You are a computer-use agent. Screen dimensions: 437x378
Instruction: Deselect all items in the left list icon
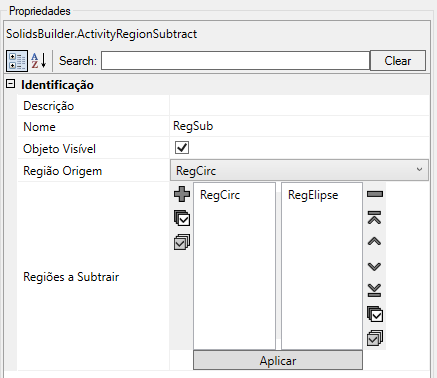[x=182, y=242]
